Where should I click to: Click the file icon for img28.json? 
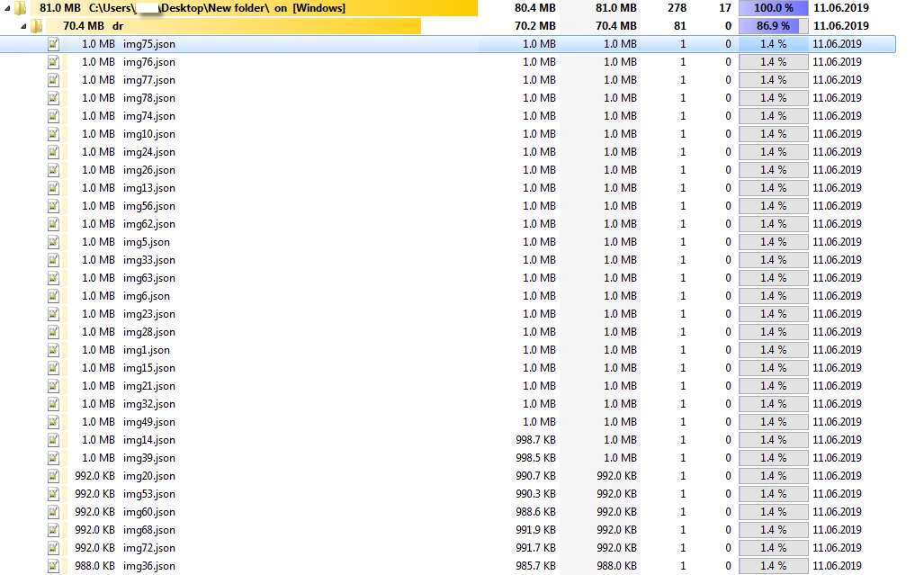click(x=54, y=332)
